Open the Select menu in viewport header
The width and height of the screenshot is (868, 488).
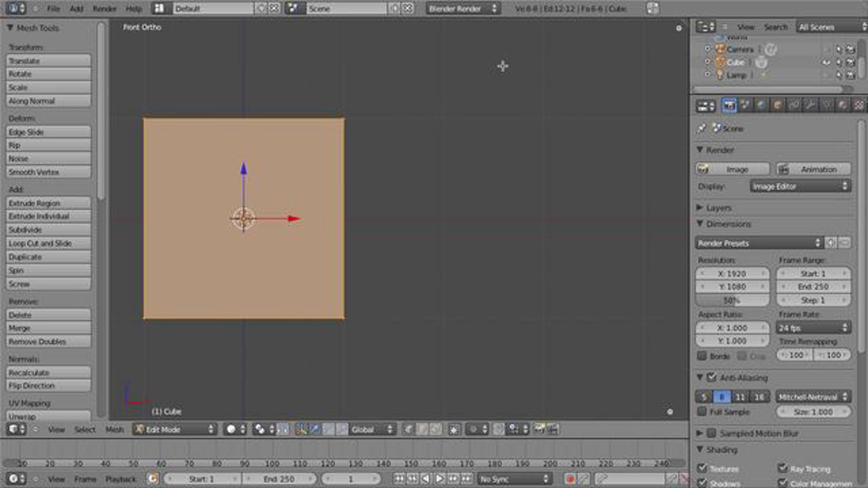click(85, 429)
